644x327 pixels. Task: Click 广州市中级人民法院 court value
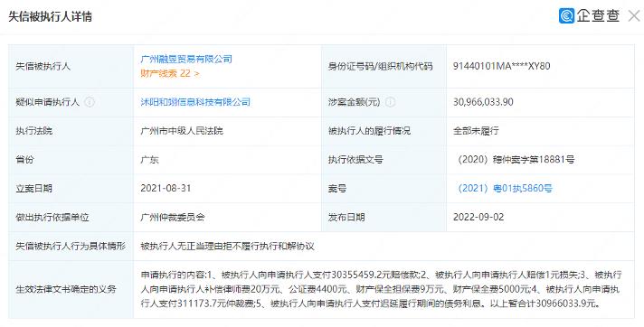pyautogui.click(x=182, y=131)
